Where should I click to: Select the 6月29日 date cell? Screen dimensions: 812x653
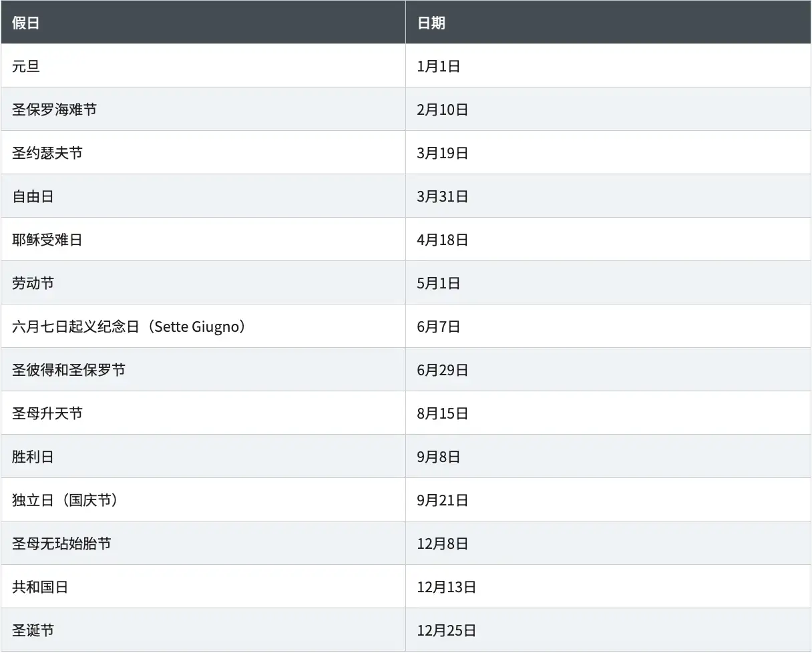tap(442, 370)
